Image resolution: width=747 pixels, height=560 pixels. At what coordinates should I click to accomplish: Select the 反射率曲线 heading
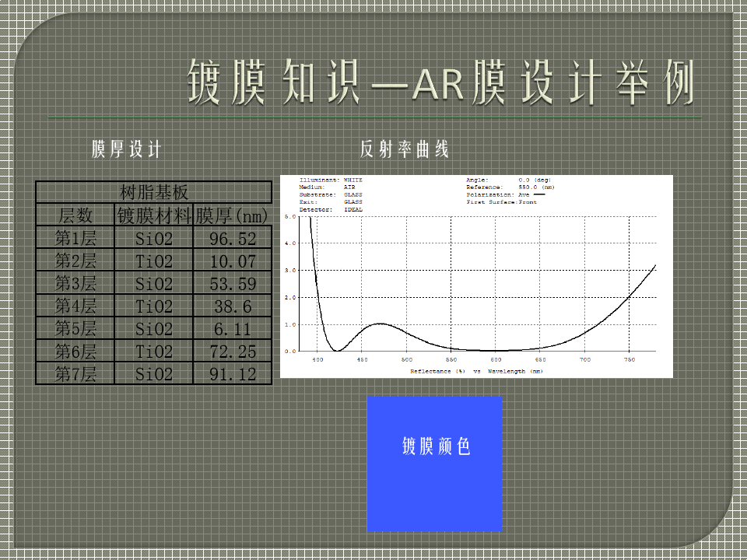coord(405,149)
